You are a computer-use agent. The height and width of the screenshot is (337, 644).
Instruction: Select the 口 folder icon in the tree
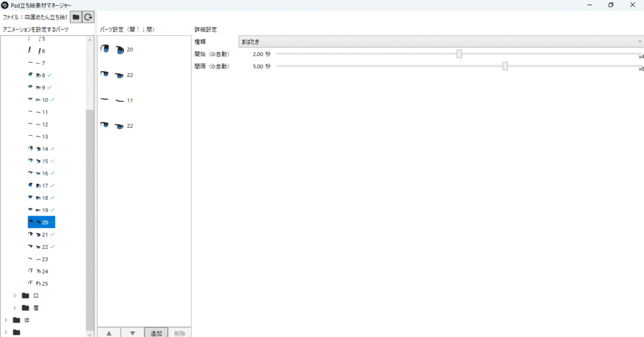coord(26,296)
